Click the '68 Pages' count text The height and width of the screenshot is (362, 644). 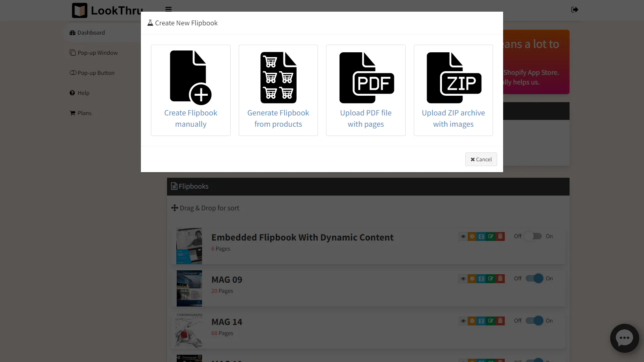(222, 333)
